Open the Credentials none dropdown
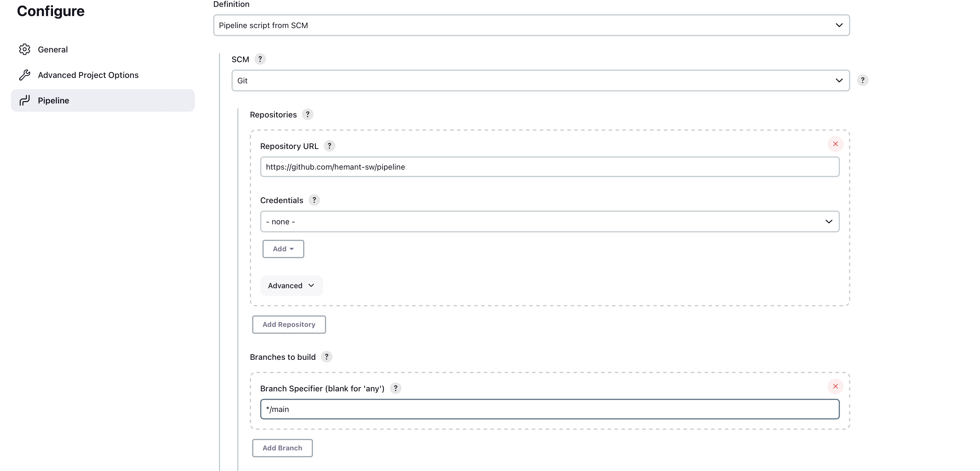This screenshot has width=980, height=471. pos(549,222)
